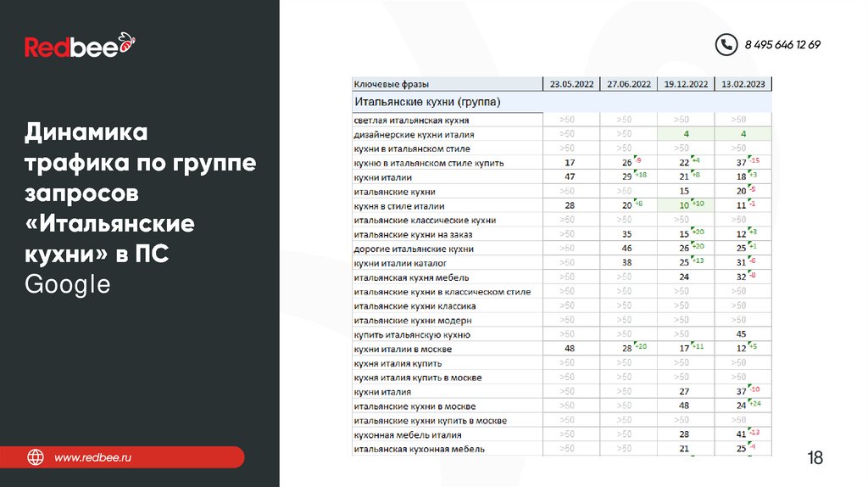Select the 27.06.2022 column header
The height and width of the screenshot is (487, 868).
[629, 84]
